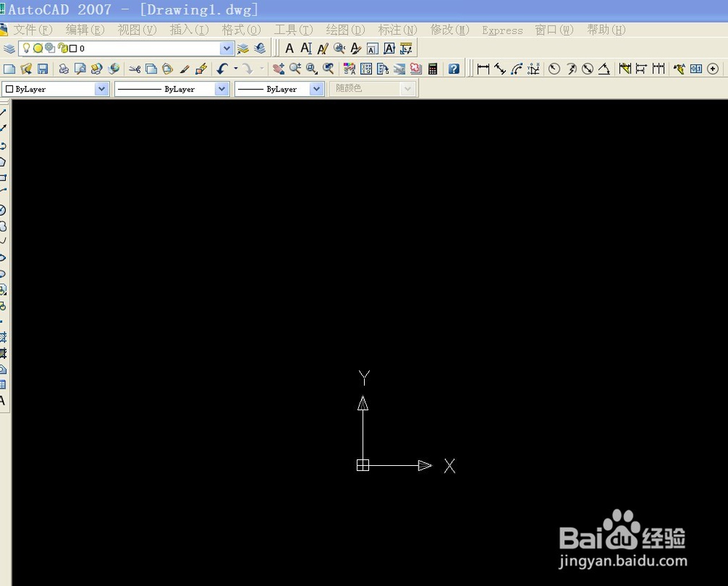
Task: Click the Zoom Window flyout icon
Action: pyautogui.click(x=312, y=69)
